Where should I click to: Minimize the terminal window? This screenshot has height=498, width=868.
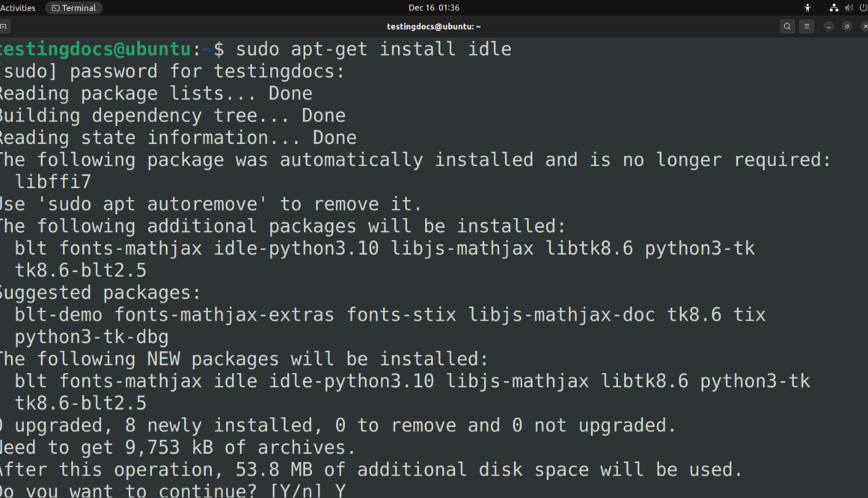(x=829, y=26)
